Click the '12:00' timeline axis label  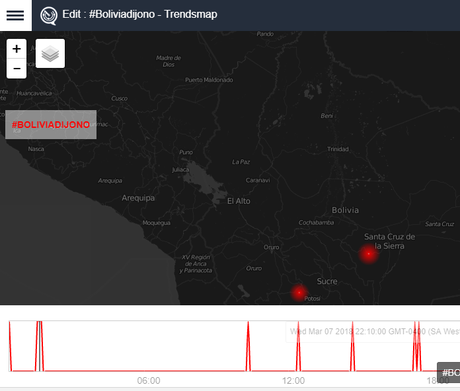pyautogui.click(x=293, y=380)
